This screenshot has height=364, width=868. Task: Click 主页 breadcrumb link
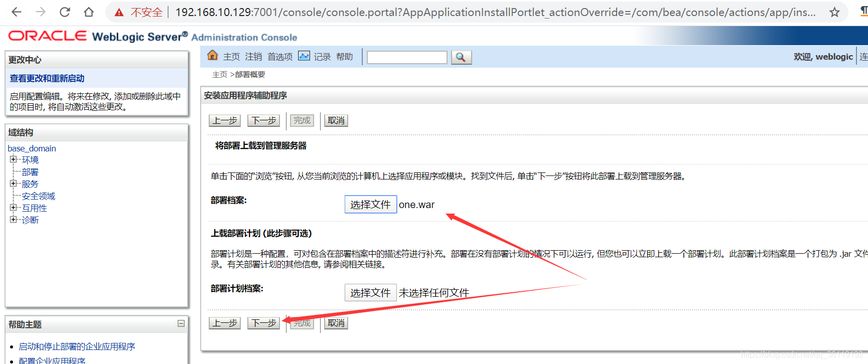(219, 75)
